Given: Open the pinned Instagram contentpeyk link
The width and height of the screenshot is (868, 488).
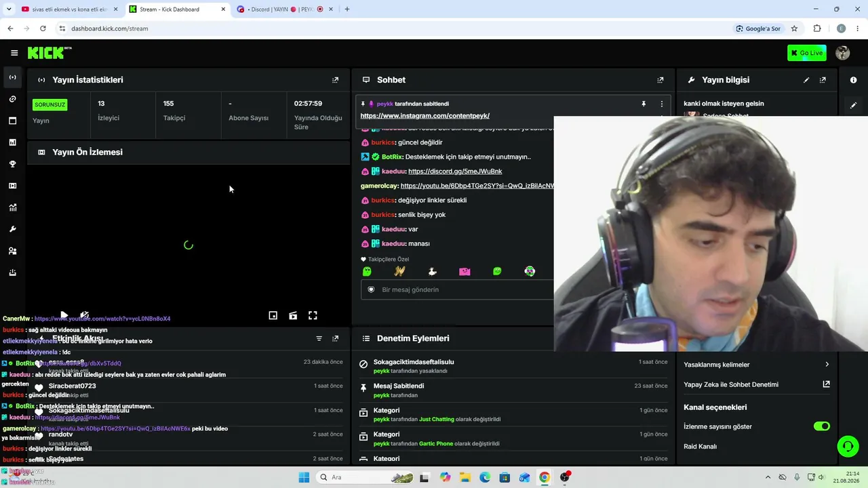Looking at the screenshot, I should coord(425,116).
